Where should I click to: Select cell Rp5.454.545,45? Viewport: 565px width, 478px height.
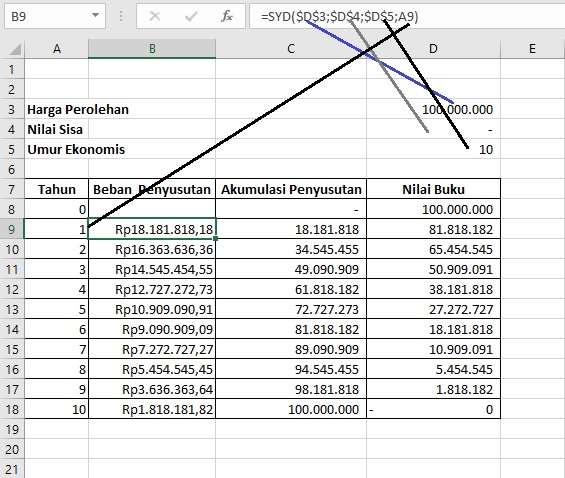(152, 369)
